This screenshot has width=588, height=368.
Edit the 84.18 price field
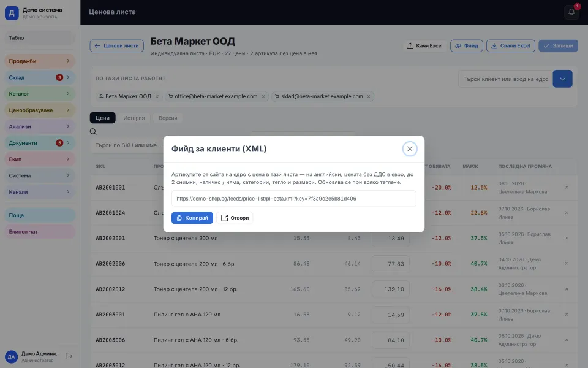[x=391, y=340]
